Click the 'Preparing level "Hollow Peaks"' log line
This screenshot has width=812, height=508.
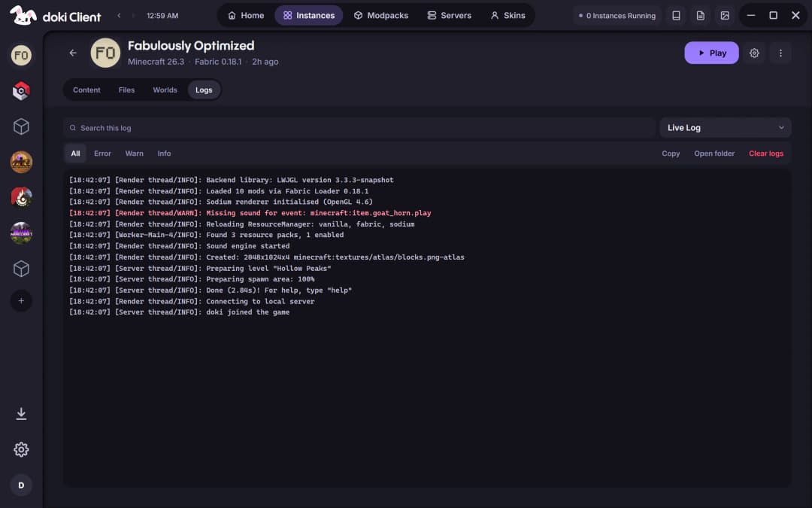point(200,269)
